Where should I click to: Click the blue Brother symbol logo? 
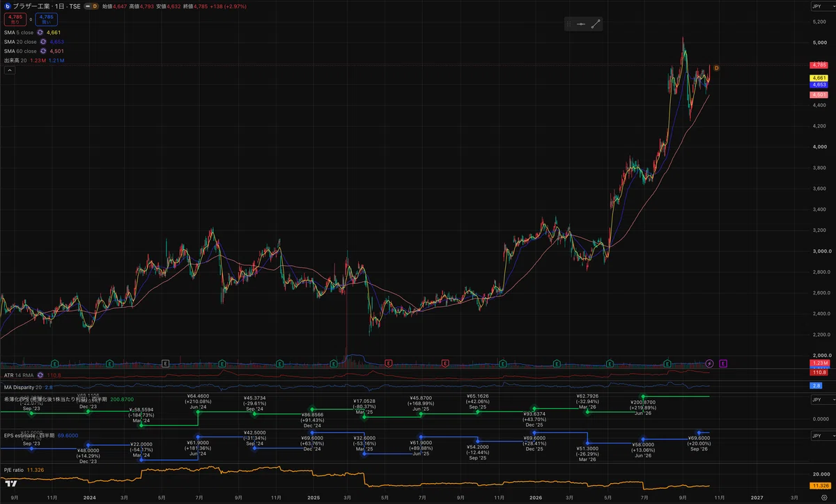pyautogui.click(x=6, y=6)
